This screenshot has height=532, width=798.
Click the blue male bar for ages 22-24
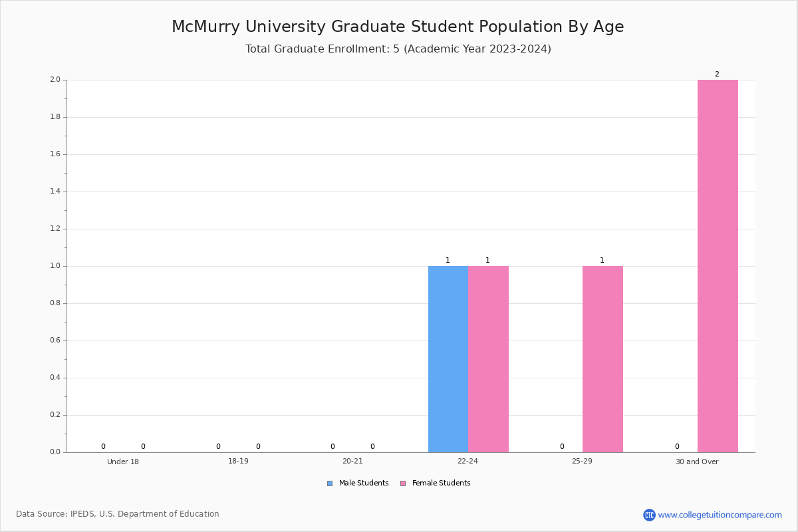(448, 359)
